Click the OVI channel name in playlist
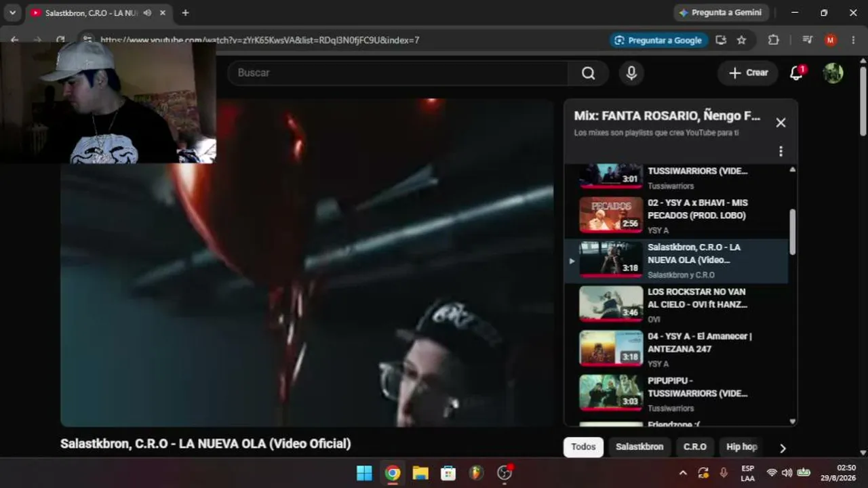Viewport: 868px width, 488px height. point(654,319)
